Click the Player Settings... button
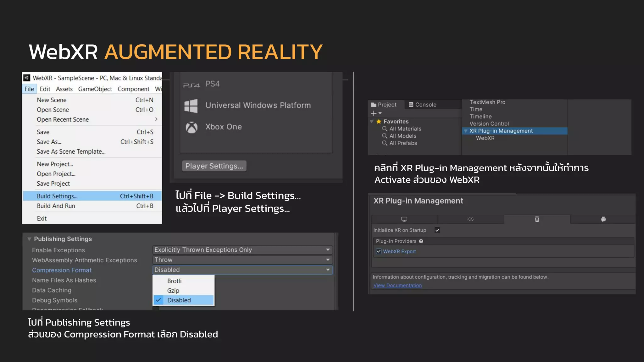The width and height of the screenshot is (644, 362). [214, 166]
